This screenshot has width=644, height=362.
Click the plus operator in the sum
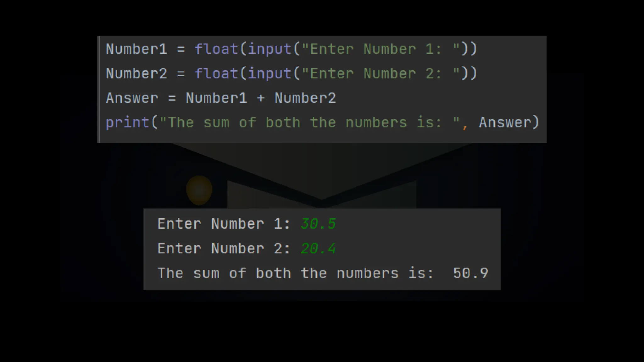(261, 98)
